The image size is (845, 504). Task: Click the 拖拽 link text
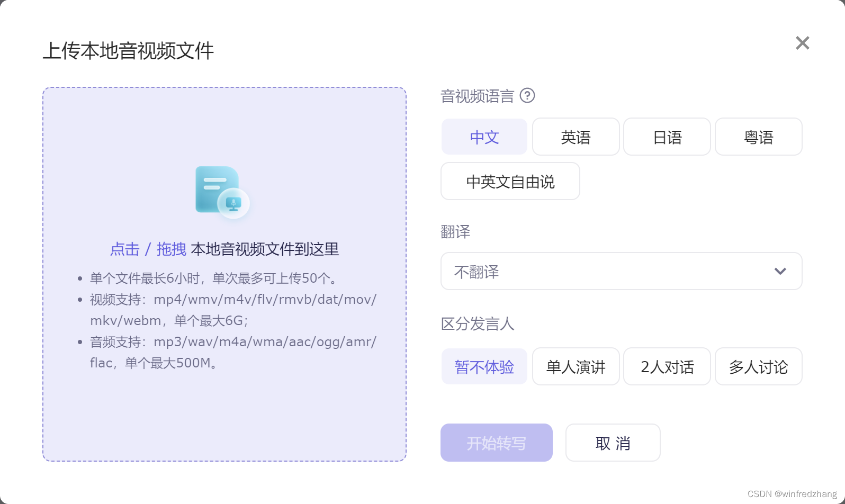pyautogui.click(x=172, y=249)
